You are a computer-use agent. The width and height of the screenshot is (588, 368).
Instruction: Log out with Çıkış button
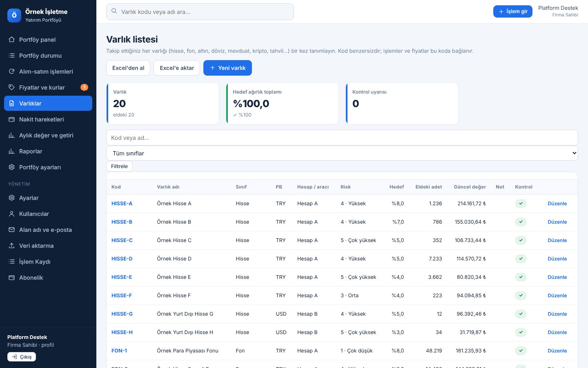22,357
